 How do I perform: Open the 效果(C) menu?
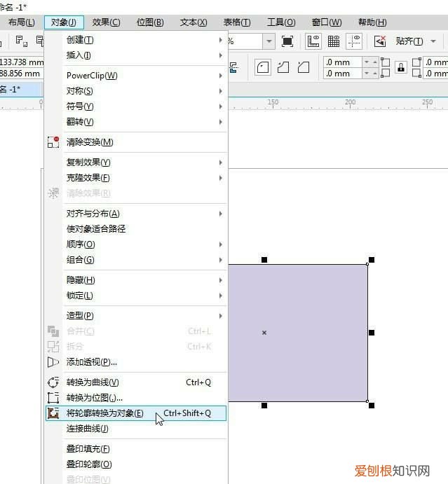106,22
